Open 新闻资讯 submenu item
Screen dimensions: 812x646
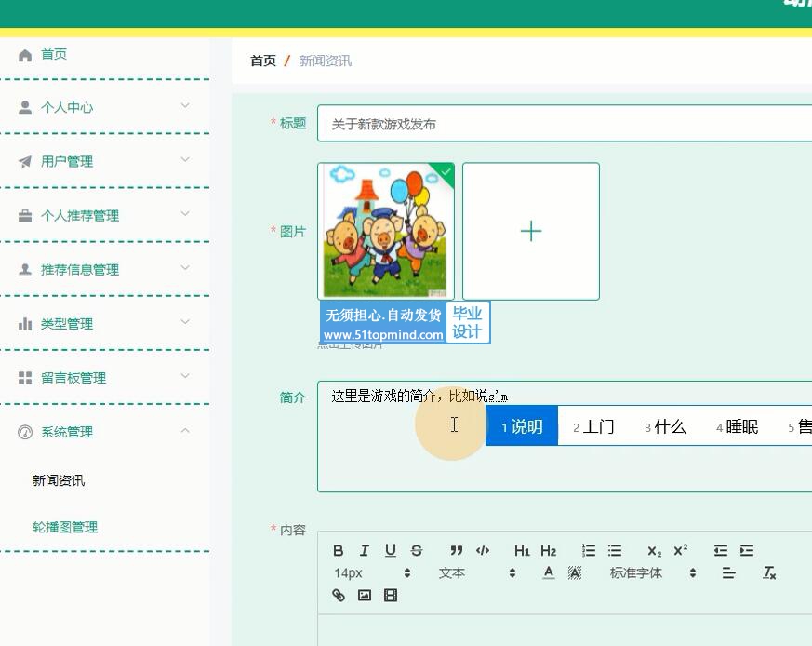(x=59, y=480)
